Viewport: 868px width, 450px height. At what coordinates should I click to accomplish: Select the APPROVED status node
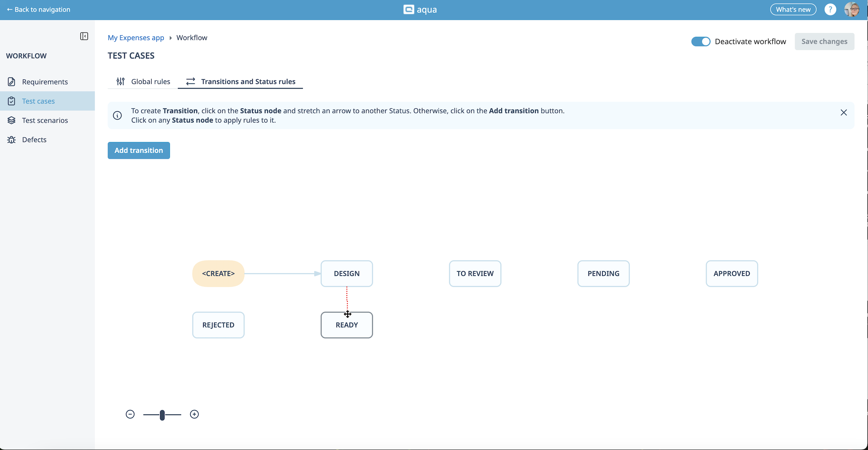[732, 274]
